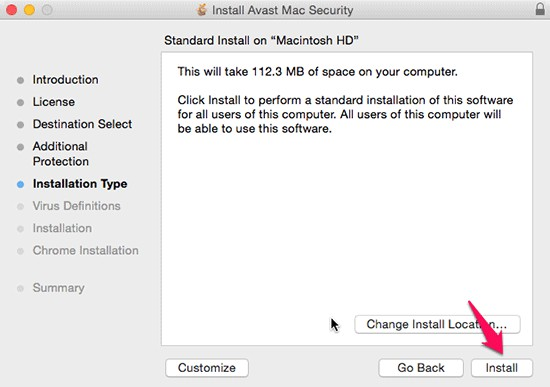The image size is (550, 387).
Task: Select the Installation Type step
Action: [80, 184]
